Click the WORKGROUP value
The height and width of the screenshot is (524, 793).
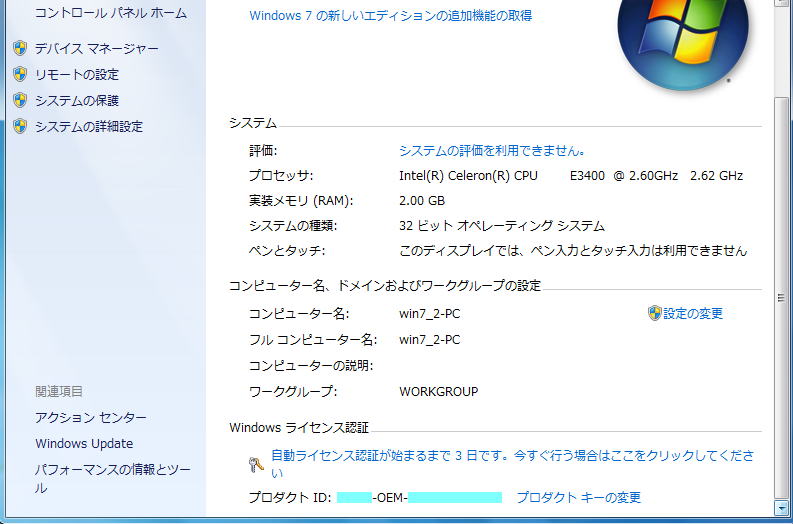(x=438, y=391)
